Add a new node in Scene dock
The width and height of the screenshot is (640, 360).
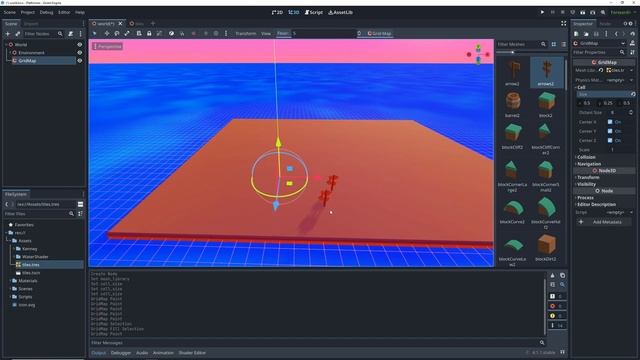point(8,33)
